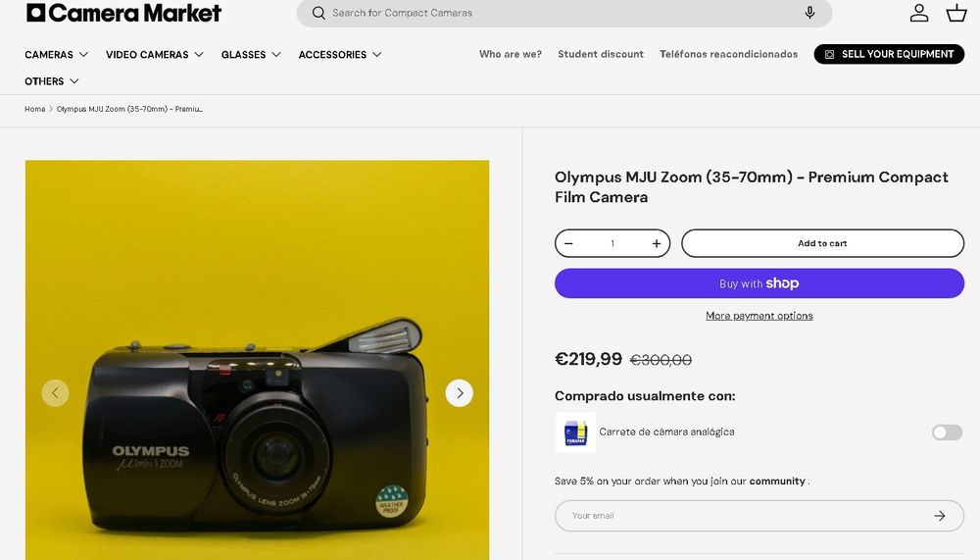Expand the Cameras dropdown menu

[57, 55]
